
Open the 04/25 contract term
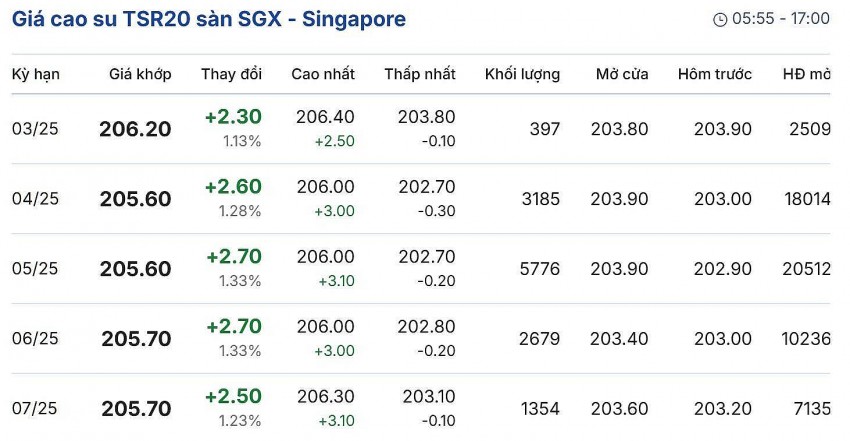[x=35, y=199]
